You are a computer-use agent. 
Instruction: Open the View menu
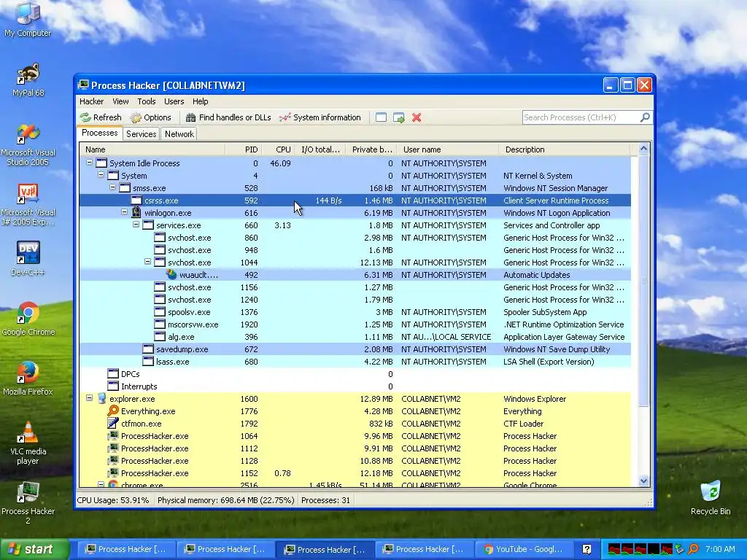[120, 101]
